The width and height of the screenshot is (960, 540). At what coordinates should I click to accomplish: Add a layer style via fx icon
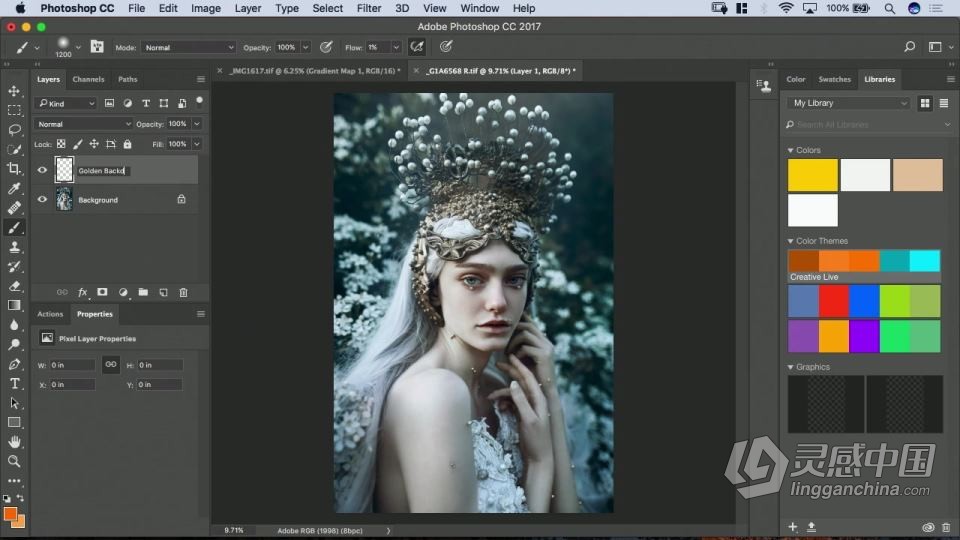click(x=82, y=293)
